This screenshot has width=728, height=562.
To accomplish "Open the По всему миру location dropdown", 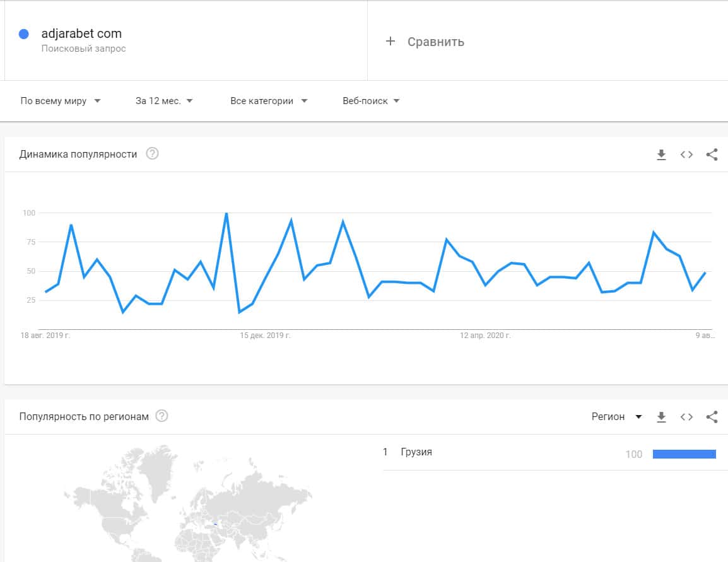I will click(61, 101).
